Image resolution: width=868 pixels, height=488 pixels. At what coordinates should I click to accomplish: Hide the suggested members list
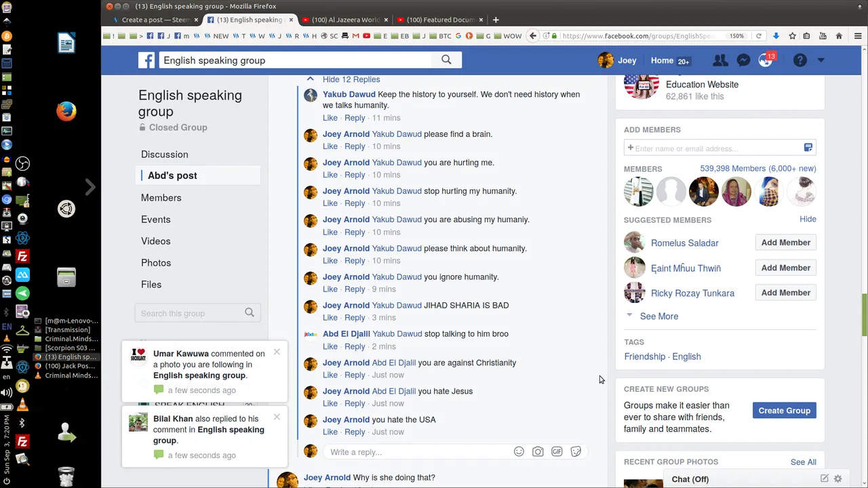(x=808, y=219)
